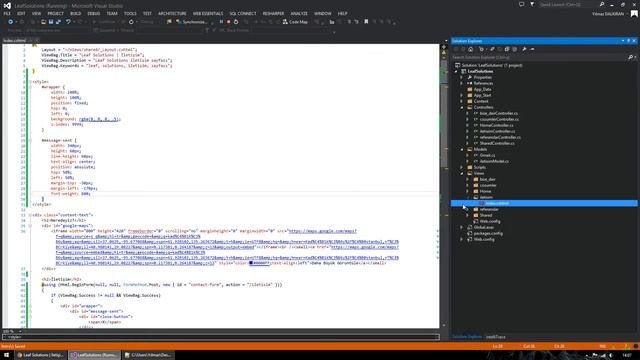
Task: Select the Shared folder under Views
Action: pyautogui.click(x=486, y=215)
